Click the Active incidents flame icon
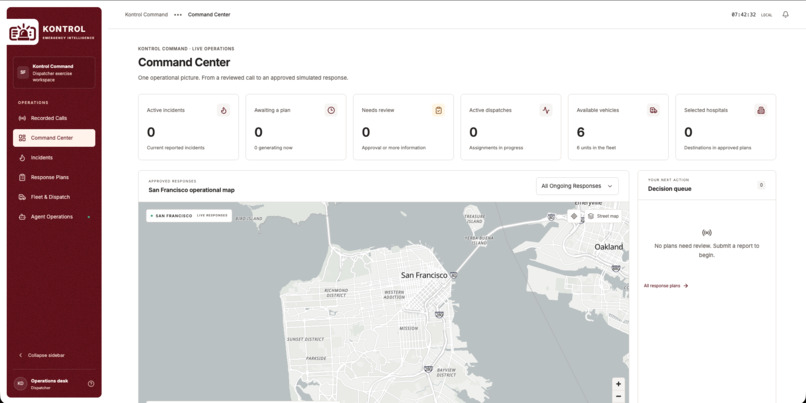The height and width of the screenshot is (403, 806). pyautogui.click(x=223, y=110)
